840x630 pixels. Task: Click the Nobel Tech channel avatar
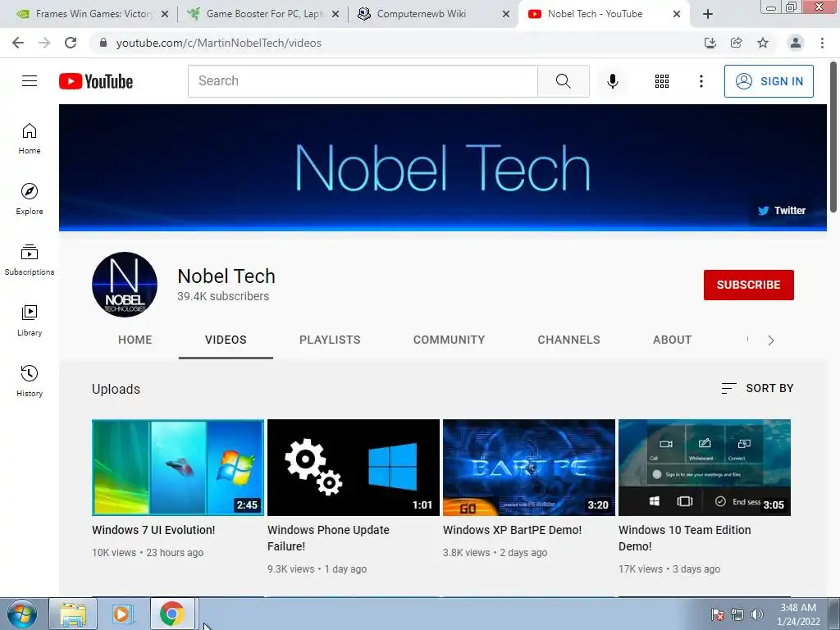point(125,285)
